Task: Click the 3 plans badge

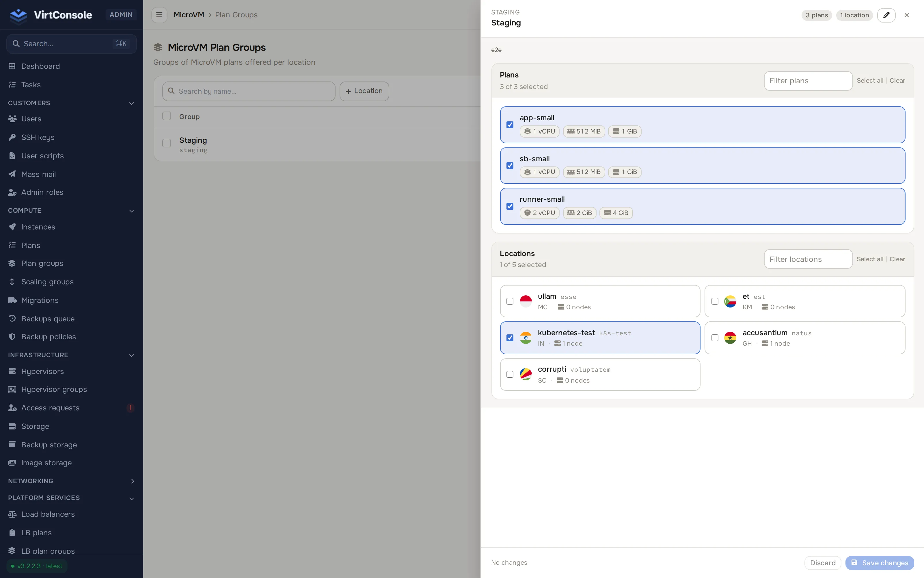Action: click(x=817, y=15)
